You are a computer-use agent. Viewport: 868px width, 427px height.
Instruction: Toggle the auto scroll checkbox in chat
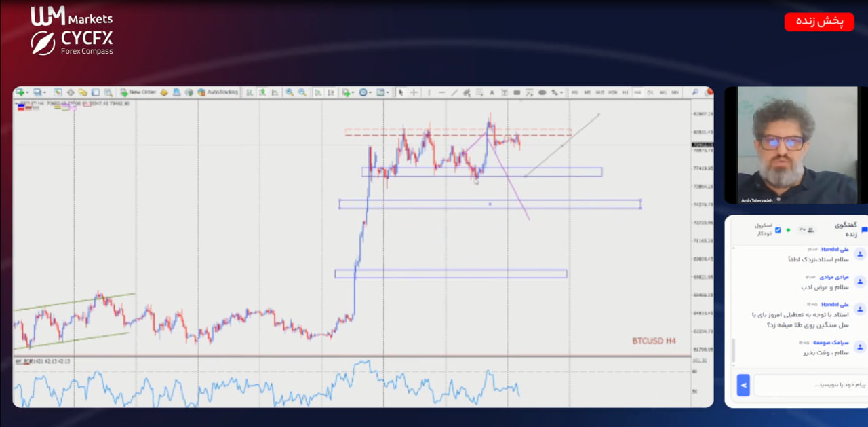778,230
